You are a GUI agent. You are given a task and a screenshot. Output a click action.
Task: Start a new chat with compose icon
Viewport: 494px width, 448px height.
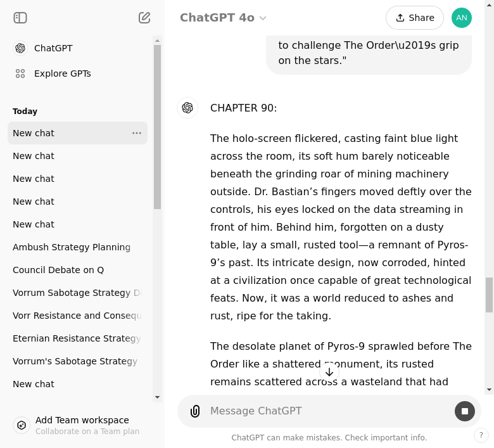(144, 18)
